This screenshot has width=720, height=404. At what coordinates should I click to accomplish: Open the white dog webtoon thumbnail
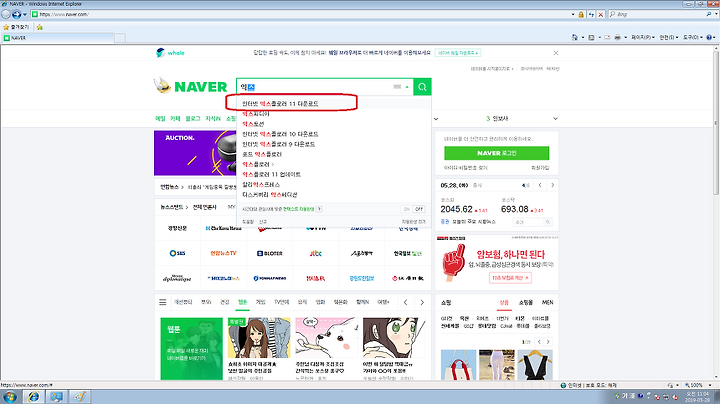(x=326, y=337)
